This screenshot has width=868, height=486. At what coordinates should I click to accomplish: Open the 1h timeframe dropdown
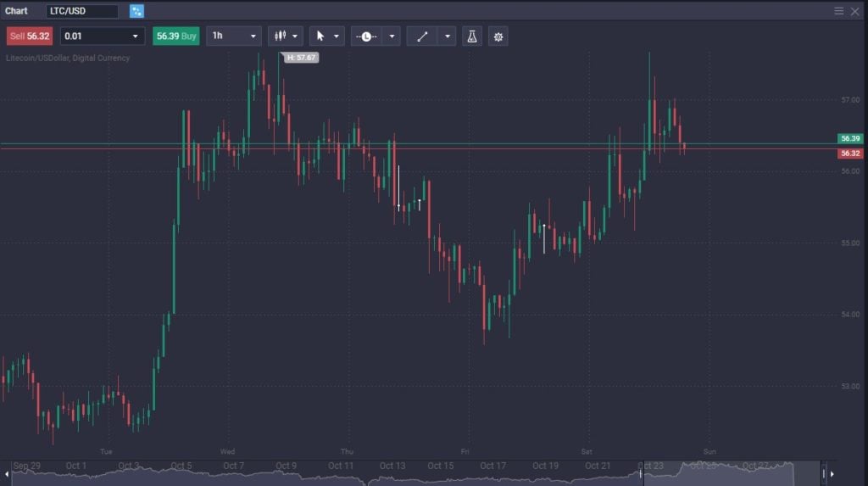pyautogui.click(x=234, y=36)
